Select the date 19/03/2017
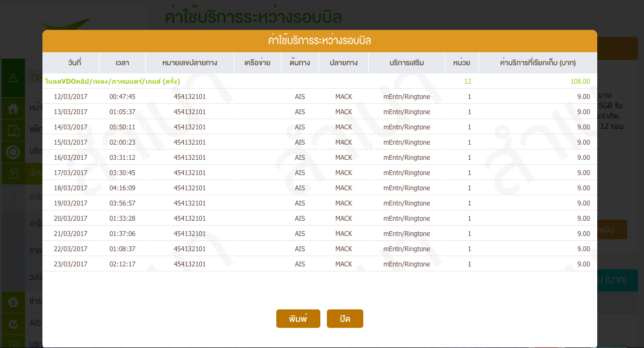 pyautogui.click(x=71, y=203)
